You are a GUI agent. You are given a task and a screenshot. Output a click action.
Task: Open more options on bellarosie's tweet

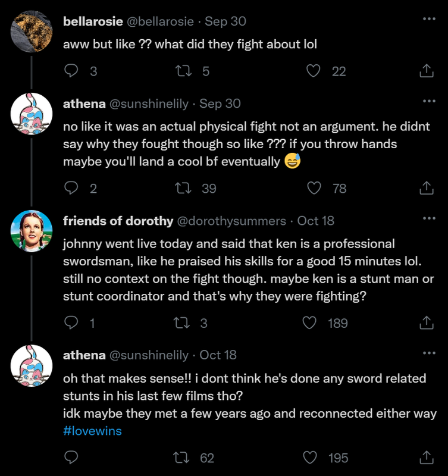pyautogui.click(x=428, y=19)
